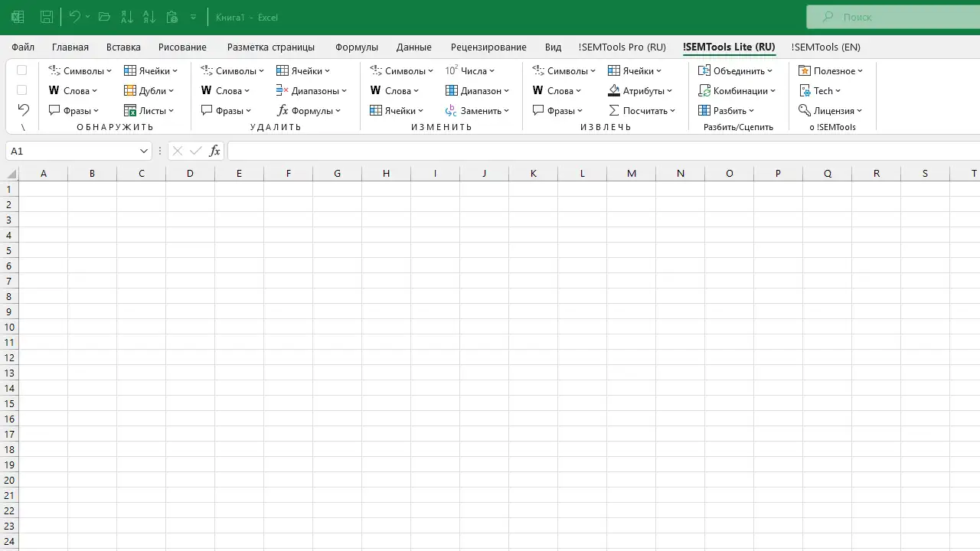
Task: Click the fx insert function button
Action: [214, 151]
